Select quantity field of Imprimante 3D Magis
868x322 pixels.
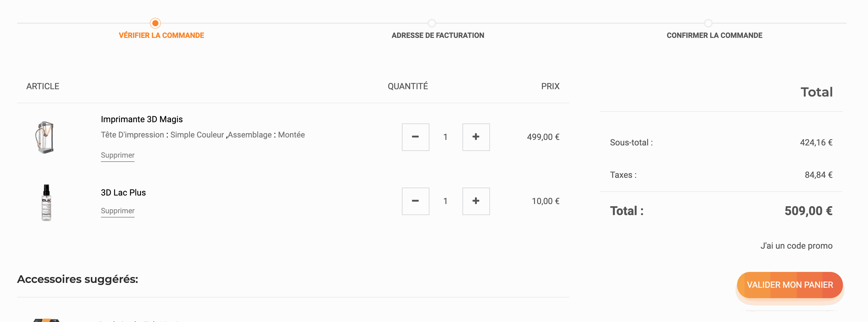[x=445, y=137]
